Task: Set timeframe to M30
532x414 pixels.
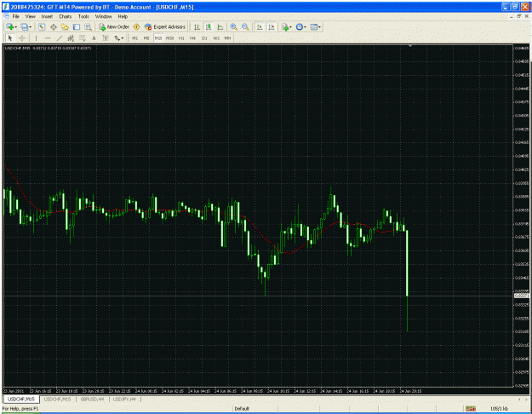Action: point(169,38)
